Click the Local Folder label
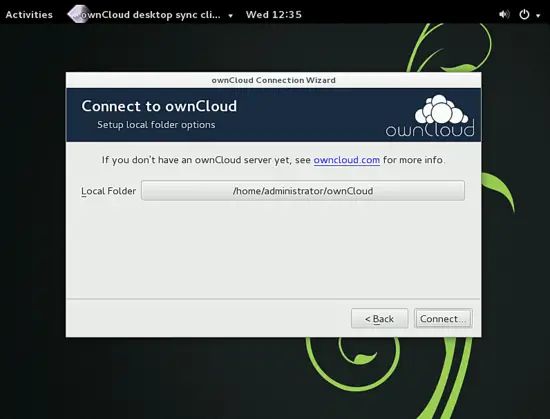550x419 pixels. pos(108,191)
